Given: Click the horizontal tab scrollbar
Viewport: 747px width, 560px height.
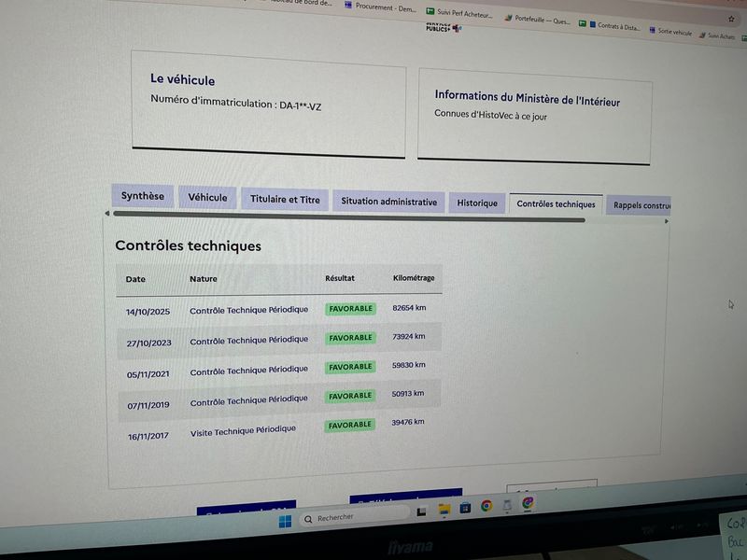Looking at the screenshot, I should [349, 217].
